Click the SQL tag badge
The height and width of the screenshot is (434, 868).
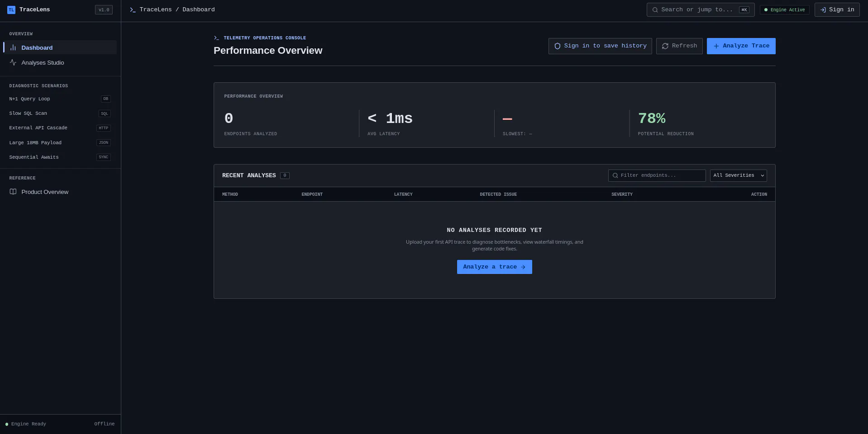point(105,113)
